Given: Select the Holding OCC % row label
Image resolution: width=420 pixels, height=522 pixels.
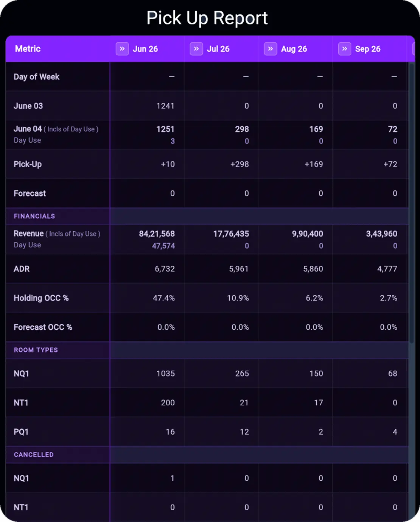Looking at the screenshot, I should click(41, 298).
